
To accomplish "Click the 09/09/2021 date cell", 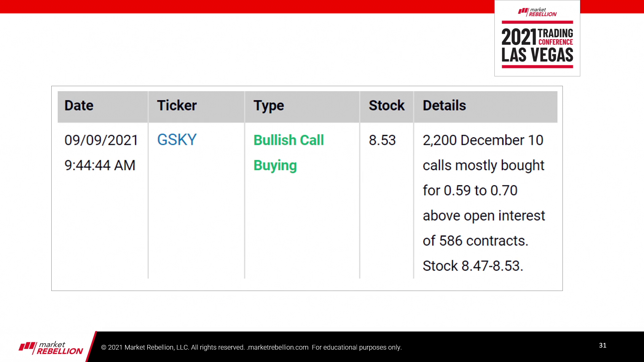I will coord(101,140).
